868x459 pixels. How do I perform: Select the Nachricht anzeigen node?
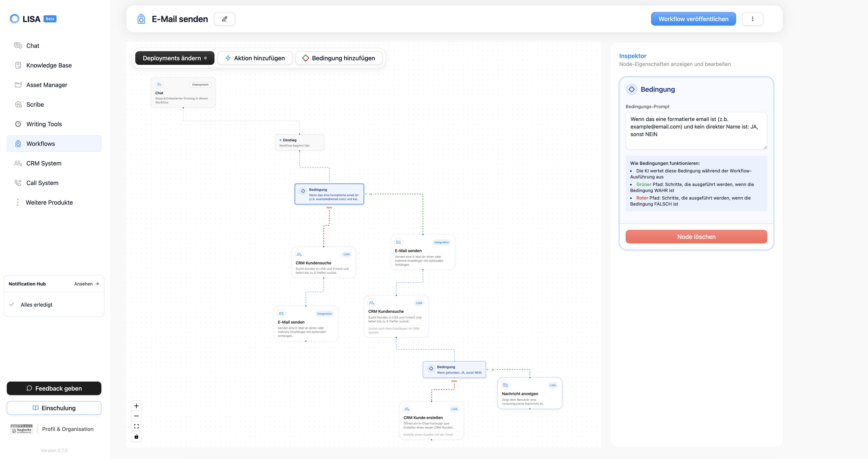pos(529,393)
